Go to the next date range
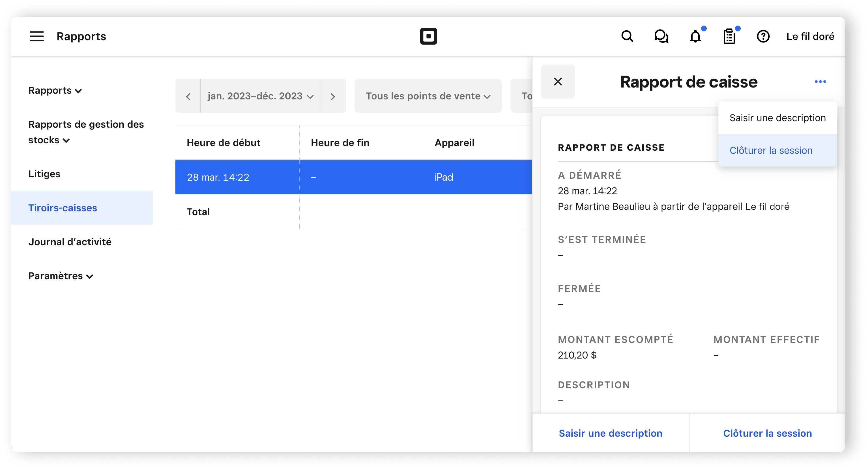Image resolution: width=868 pixels, height=469 pixels. (x=333, y=96)
